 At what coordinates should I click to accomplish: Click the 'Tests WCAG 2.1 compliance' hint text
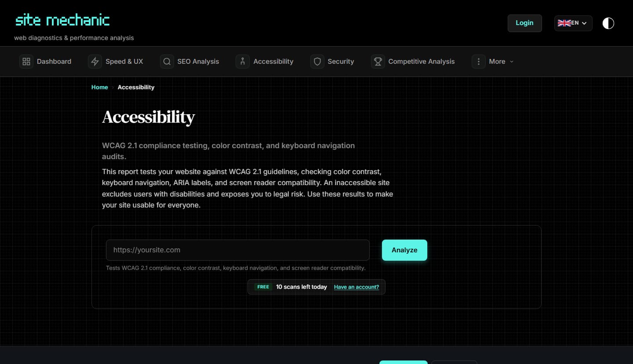[x=236, y=268]
